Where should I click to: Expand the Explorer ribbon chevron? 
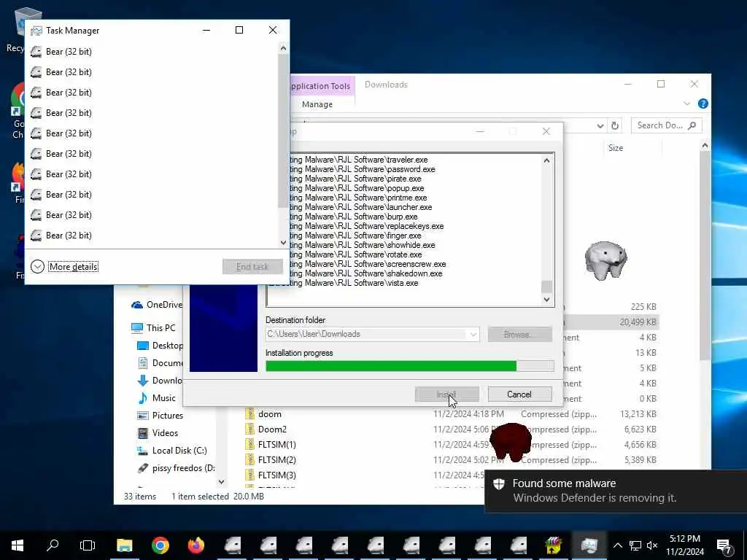686,104
